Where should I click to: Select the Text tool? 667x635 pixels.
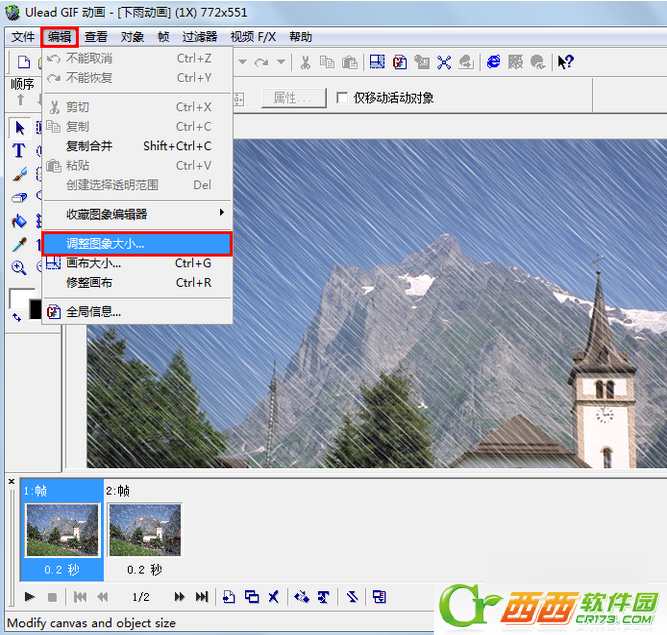[19, 151]
